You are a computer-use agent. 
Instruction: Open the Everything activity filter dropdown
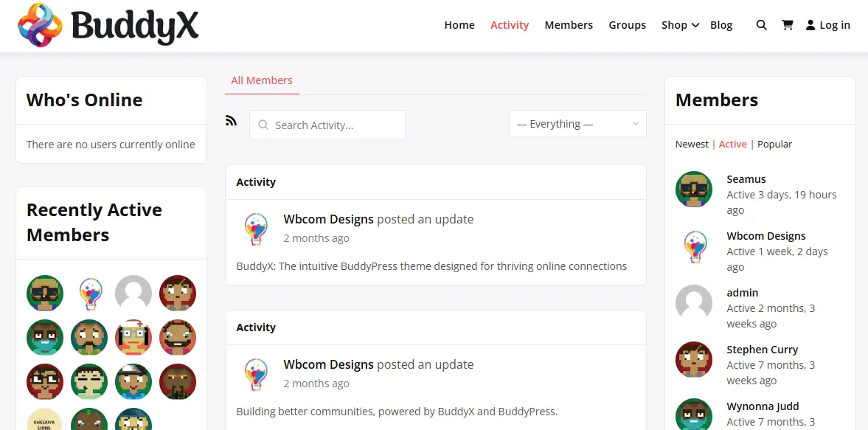(577, 124)
